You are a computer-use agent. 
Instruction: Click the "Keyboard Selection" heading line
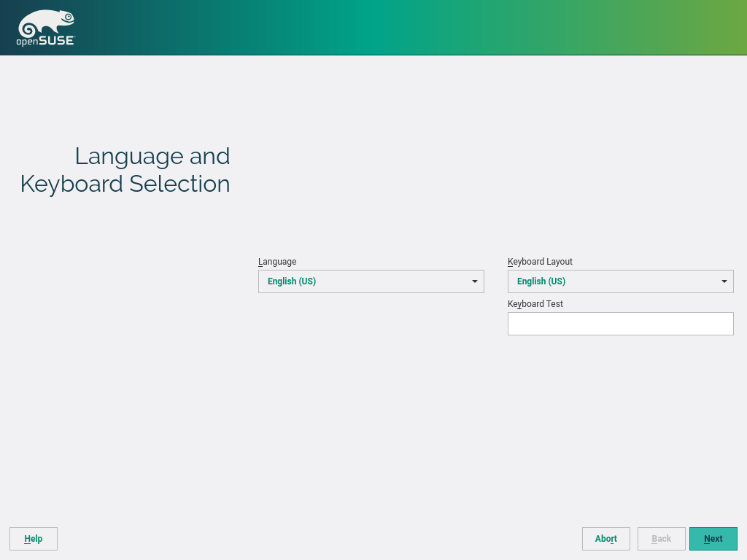(x=125, y=184)
